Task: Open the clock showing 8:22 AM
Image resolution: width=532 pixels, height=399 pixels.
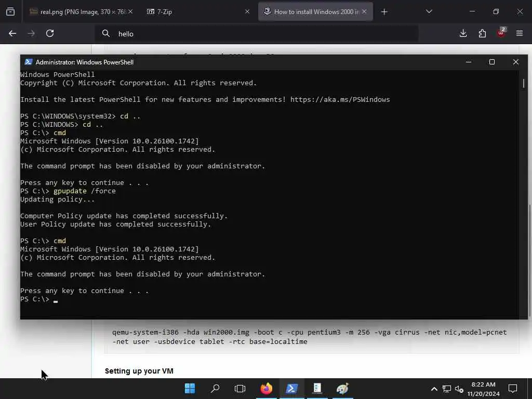Action: click(484, 389)
